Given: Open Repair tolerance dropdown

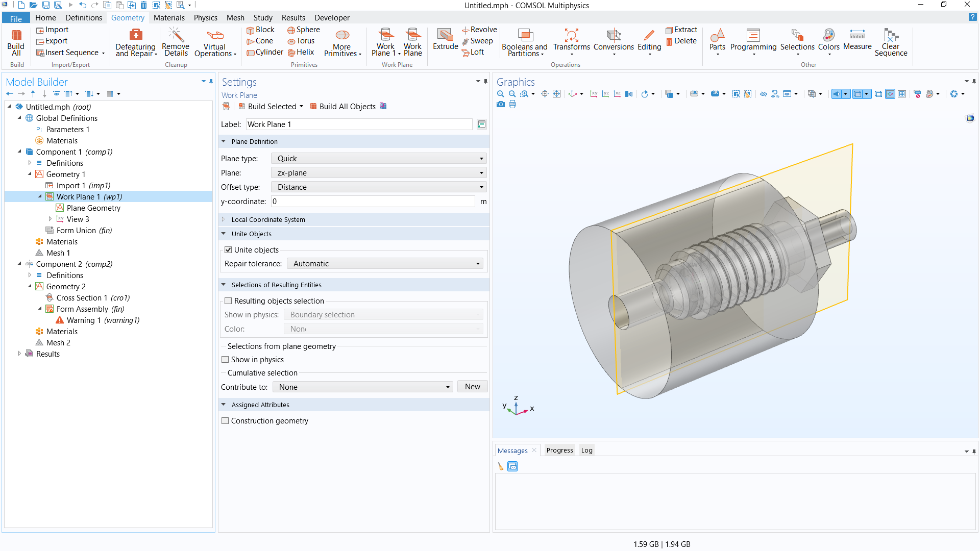Looking at the screenshot, I should (385, 264).
